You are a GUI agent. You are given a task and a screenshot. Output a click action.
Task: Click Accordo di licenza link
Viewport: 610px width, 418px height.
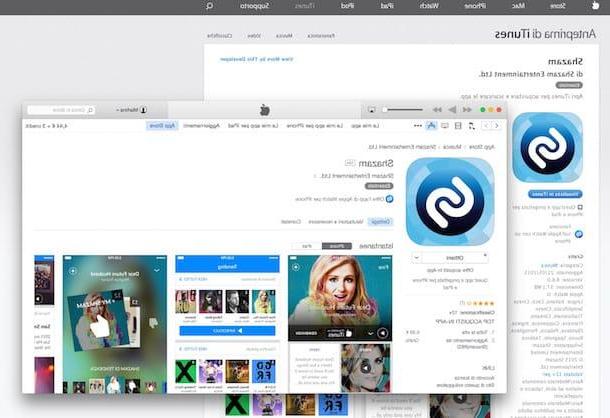pyautogui.click(x=475, y=378)
